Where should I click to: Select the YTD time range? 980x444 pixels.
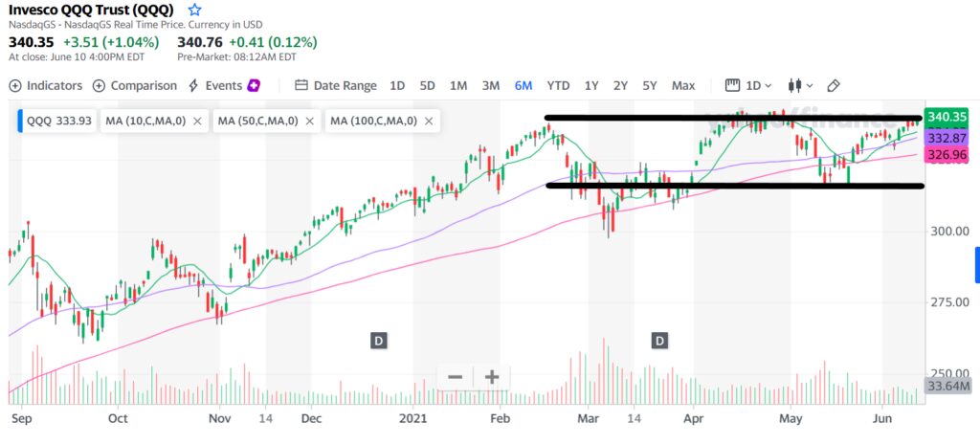(558, 86)
